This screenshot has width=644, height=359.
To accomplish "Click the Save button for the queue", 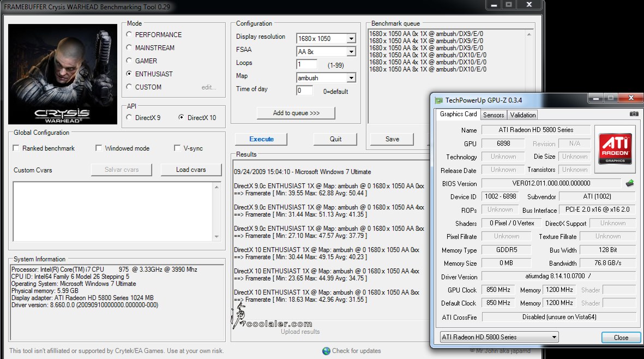I will coord(392,139).
